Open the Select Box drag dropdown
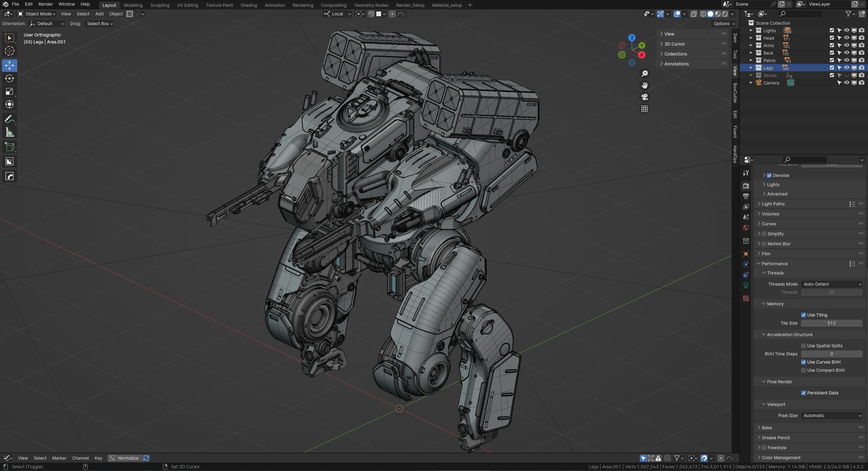The width and height of the screenshot is (868, 471). 100,24
